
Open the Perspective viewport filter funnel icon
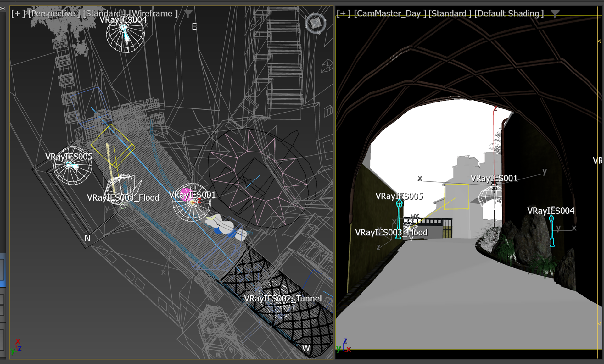(188, 14)
